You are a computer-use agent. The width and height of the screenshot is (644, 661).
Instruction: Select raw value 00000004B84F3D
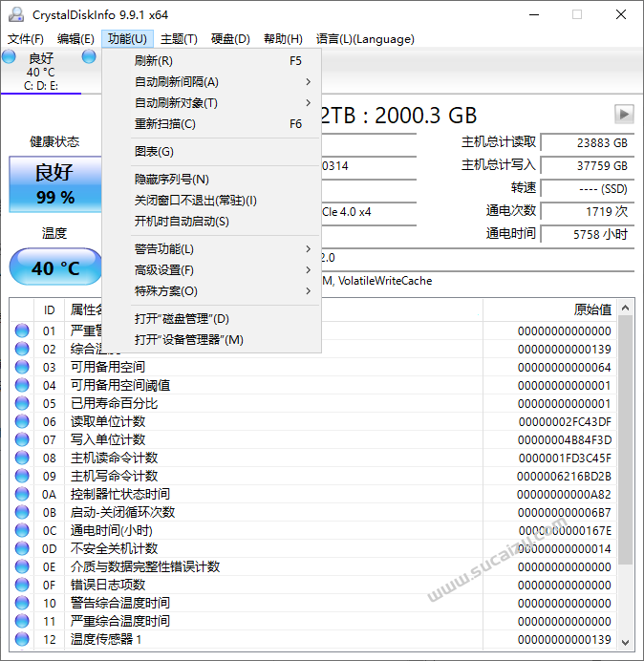565,439
